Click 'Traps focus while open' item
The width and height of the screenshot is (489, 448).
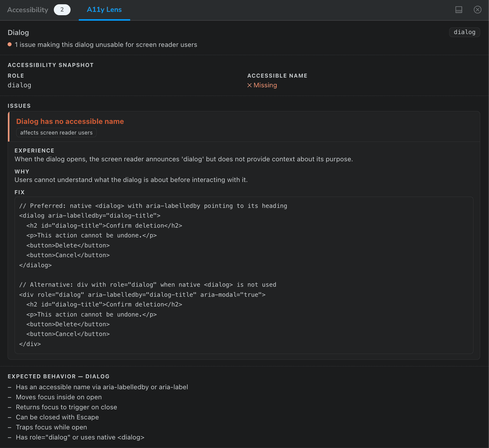coord(51,427)
